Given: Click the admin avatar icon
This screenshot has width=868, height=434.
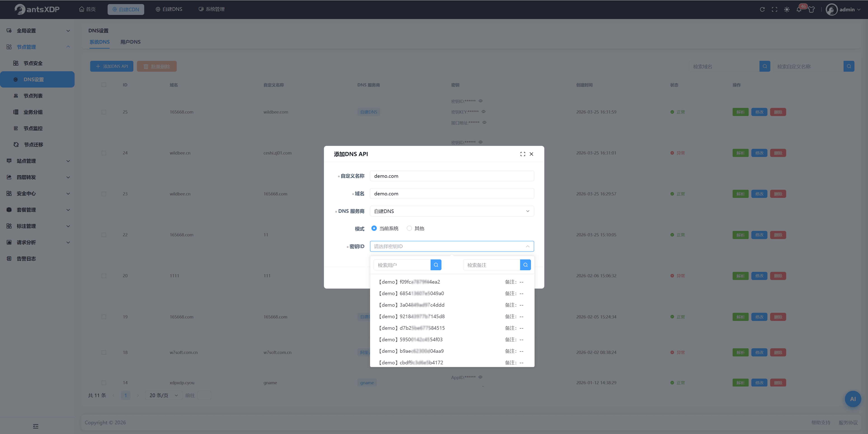Looking at the screenshot, I should 831,9.
